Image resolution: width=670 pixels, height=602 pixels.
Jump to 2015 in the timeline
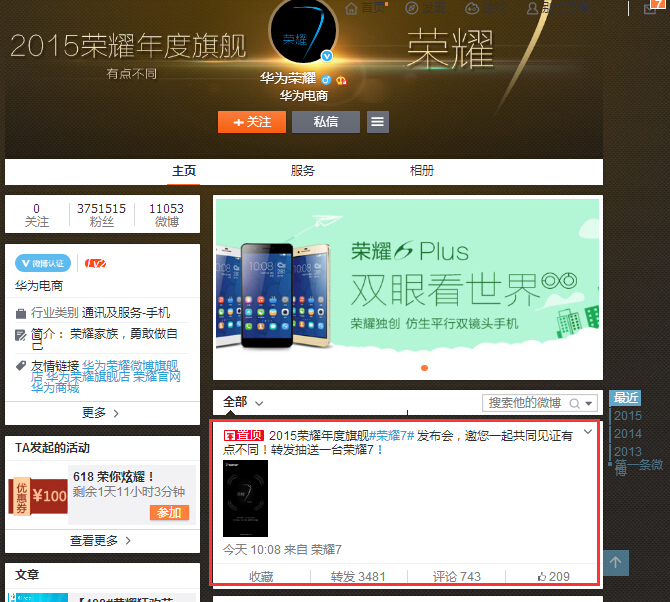[628, 416]
